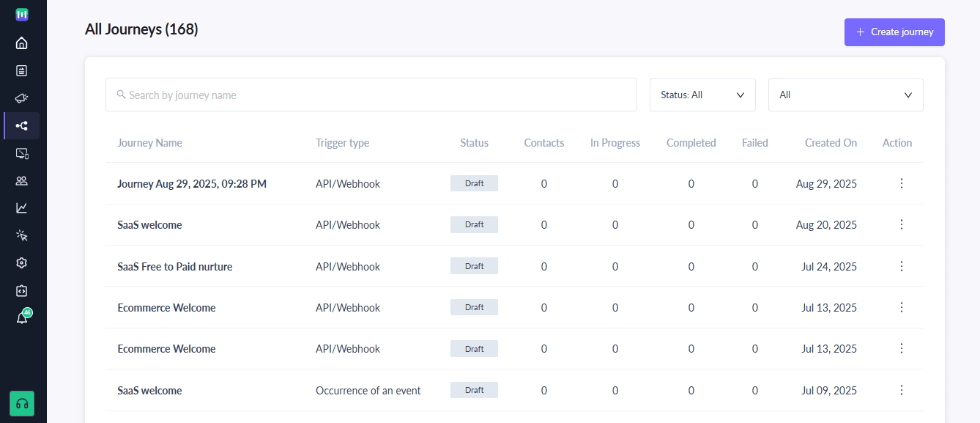The height and width of the screenshot is (423, 980).
Task: Open the home icon in sidebar
Action: (22, 43)
